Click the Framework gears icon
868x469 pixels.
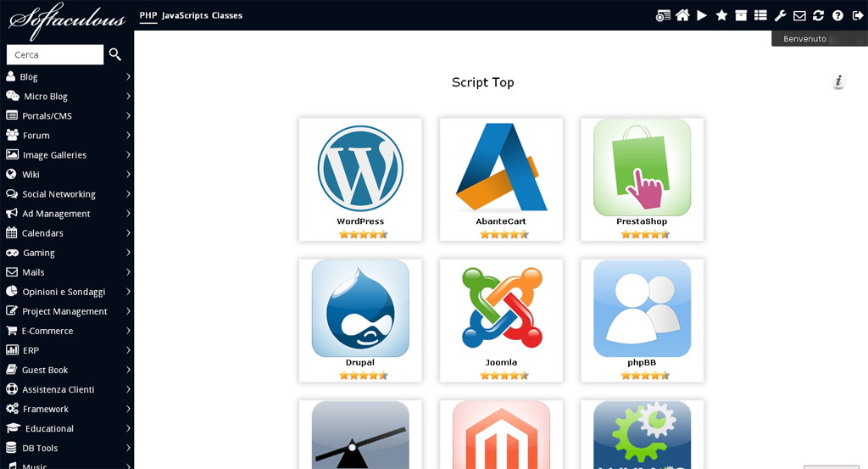tap(12, 409)
